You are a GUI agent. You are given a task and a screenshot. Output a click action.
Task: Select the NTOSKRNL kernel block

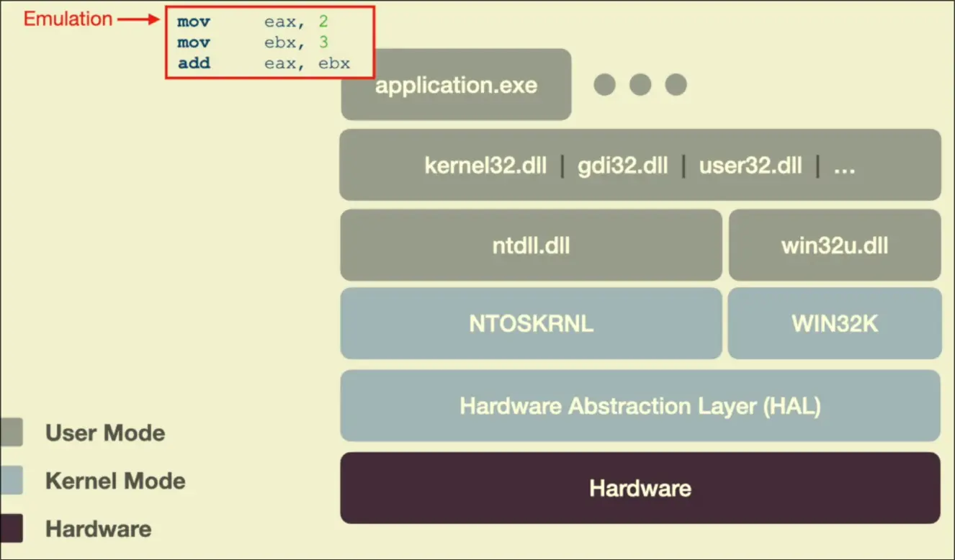531,323
